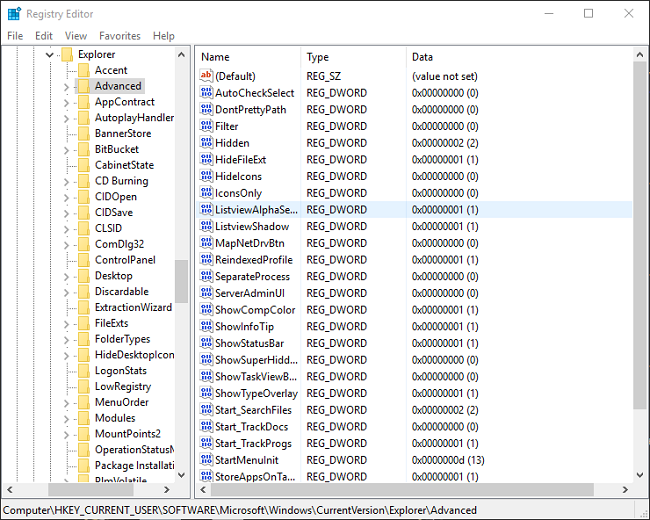650x520 pixels.
Task: Click the folder icon for BitBucket key
Action: coord(84,149)
